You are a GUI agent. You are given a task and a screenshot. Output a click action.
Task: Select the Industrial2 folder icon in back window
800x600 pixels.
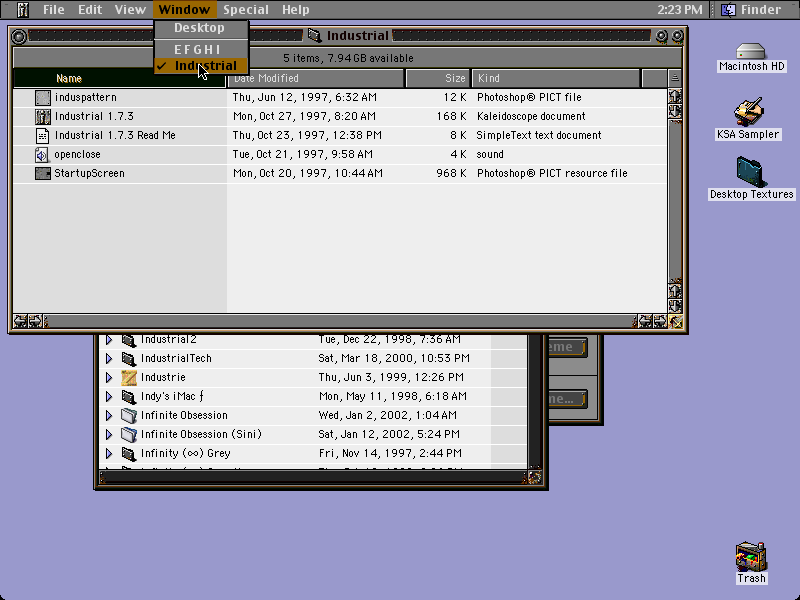[129, 339]
